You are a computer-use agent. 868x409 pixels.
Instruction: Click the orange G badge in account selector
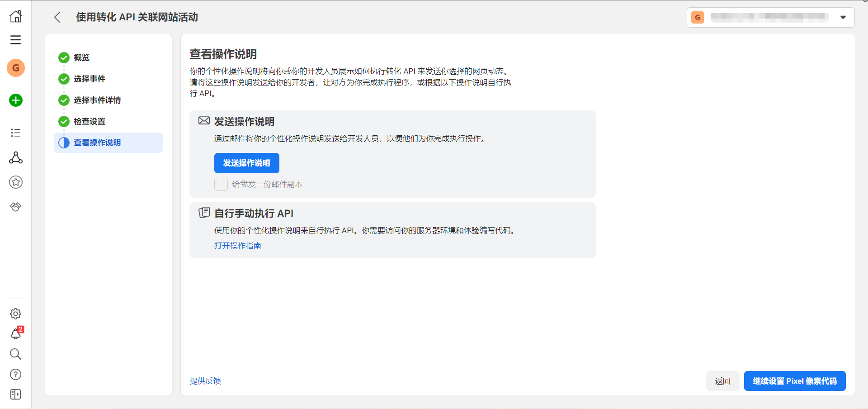[698, 17]
